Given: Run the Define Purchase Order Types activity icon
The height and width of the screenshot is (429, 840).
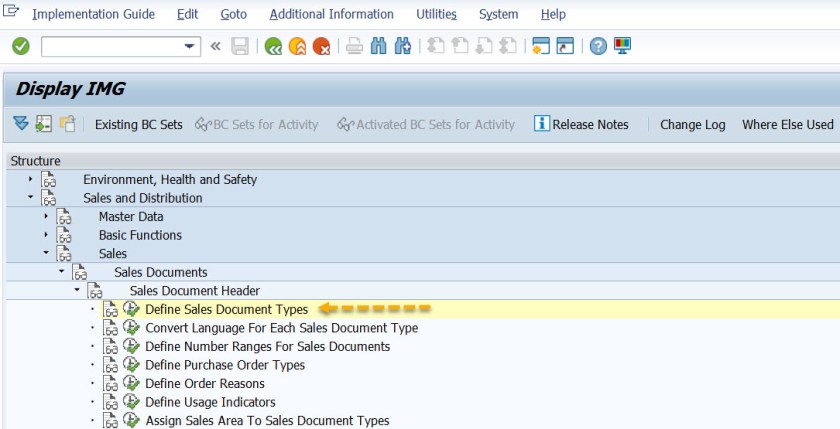Looking at the screenshot, I should pos(131,365).
